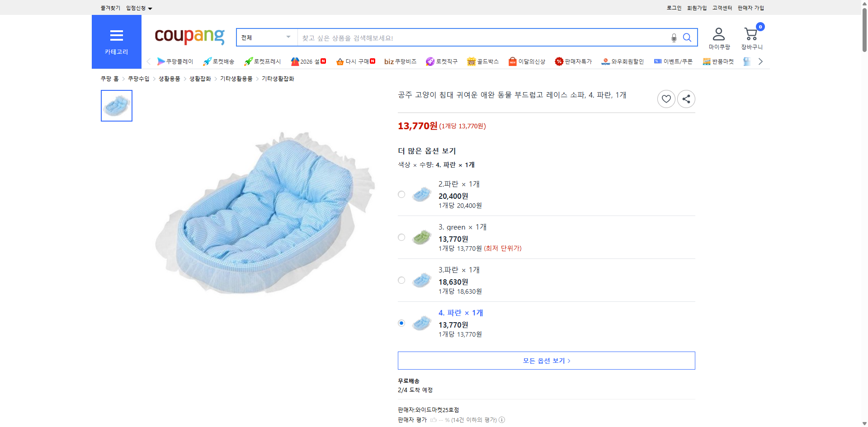Open the 생활용품 breadcrumb link
This screenshot has width=868, height=427.
(169, 78)
